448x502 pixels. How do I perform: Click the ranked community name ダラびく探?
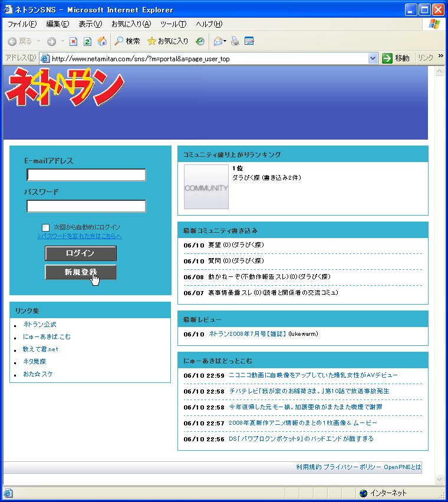click(x=246, y=178)
